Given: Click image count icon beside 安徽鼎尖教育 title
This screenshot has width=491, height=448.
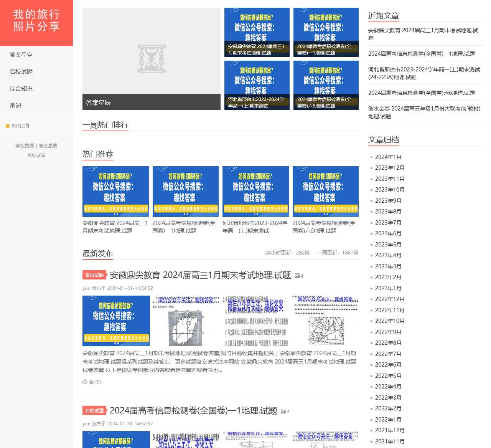Looking at the screenshot, I should pos(297,276).
